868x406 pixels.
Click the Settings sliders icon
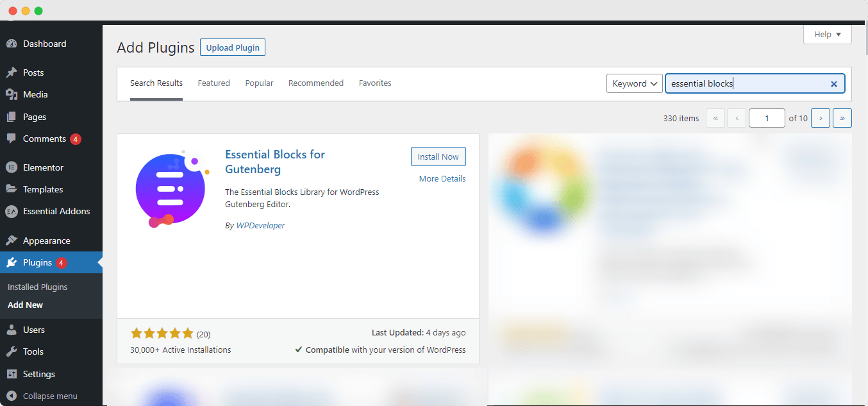(12, 374)
